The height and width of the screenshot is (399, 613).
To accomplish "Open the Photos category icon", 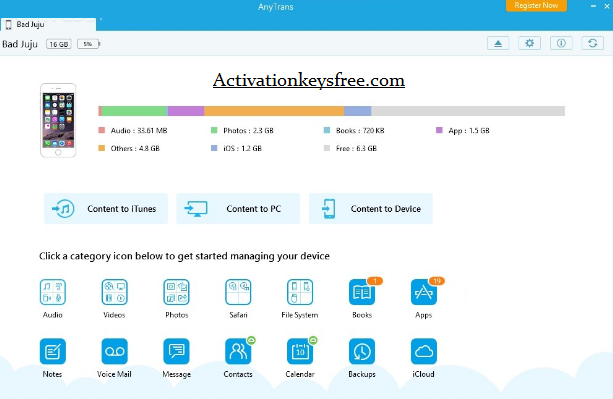I will click(x=176, y=292).
